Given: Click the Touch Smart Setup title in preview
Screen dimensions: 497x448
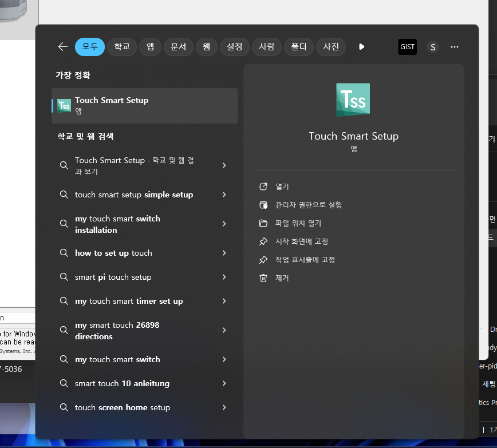Looking at the screenshot, I should tap(354, 136).
